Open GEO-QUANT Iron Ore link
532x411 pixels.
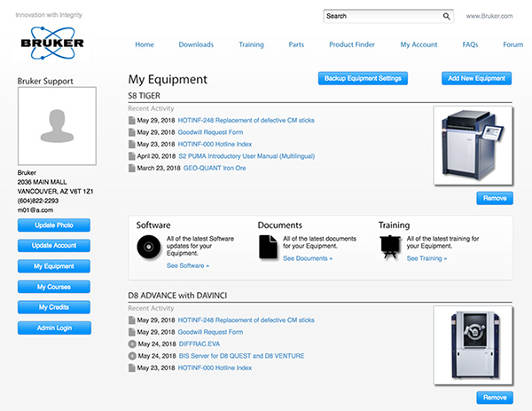215,168
